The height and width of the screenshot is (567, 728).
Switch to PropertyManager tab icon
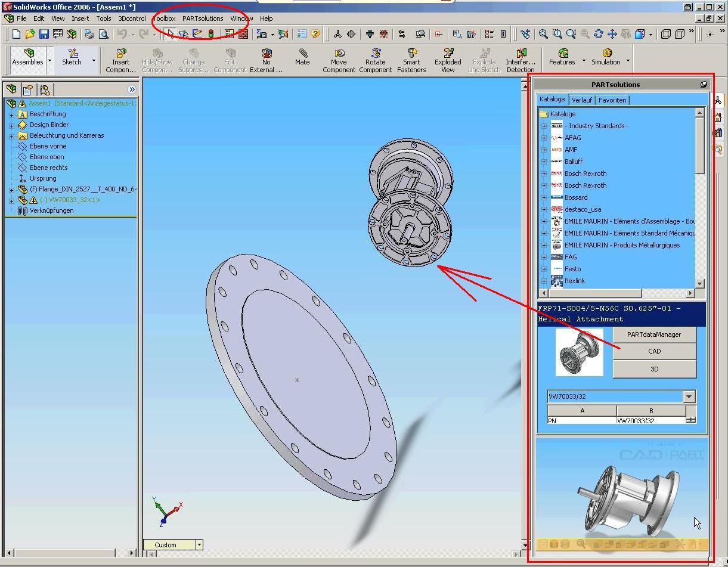coord(27,90)
